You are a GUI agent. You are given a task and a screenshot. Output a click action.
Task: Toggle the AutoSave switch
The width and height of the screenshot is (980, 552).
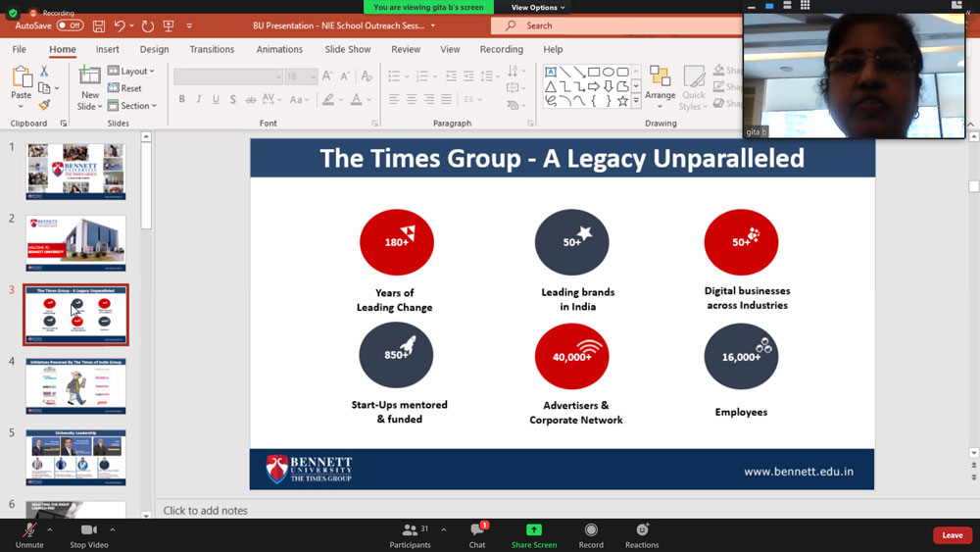[x=70, y=25]
